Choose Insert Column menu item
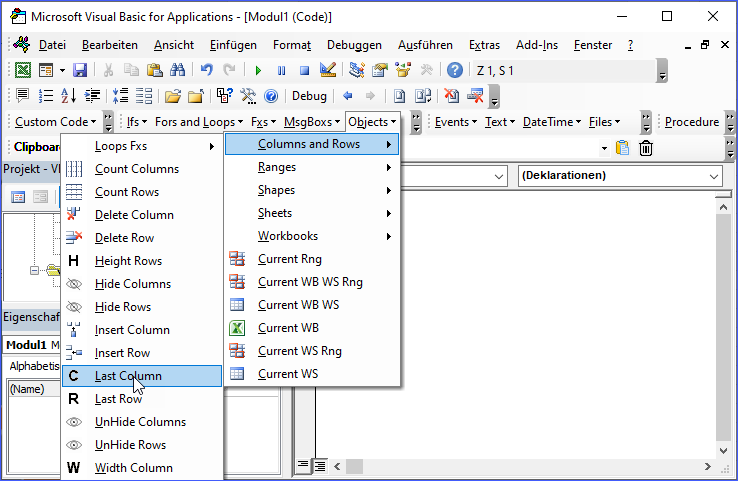This screenshot has height=481, width=738. [x=142, y=330]
